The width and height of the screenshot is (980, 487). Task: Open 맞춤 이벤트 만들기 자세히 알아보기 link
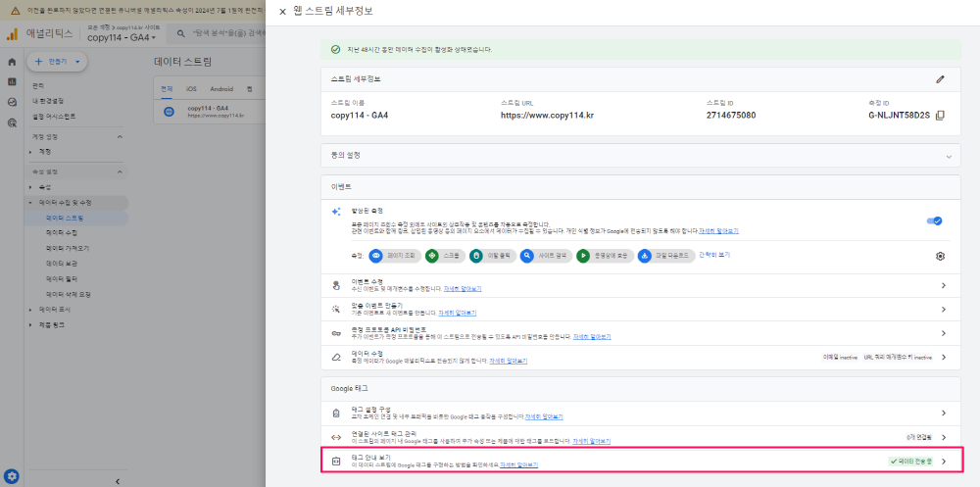458,313
